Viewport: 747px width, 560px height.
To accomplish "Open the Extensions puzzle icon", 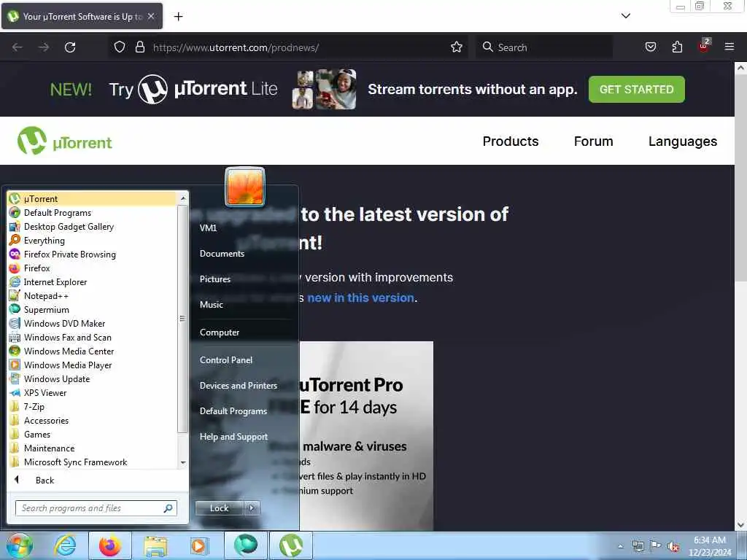I will point(677,47).
